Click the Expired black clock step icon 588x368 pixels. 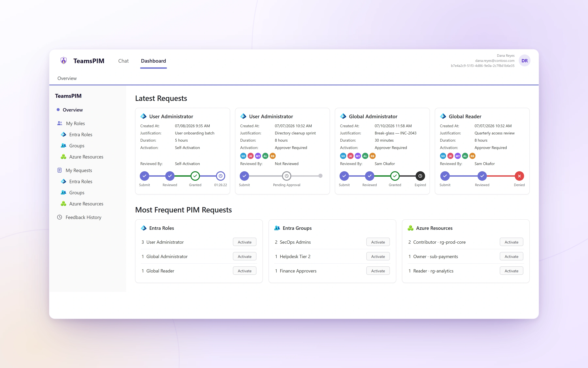420,176
